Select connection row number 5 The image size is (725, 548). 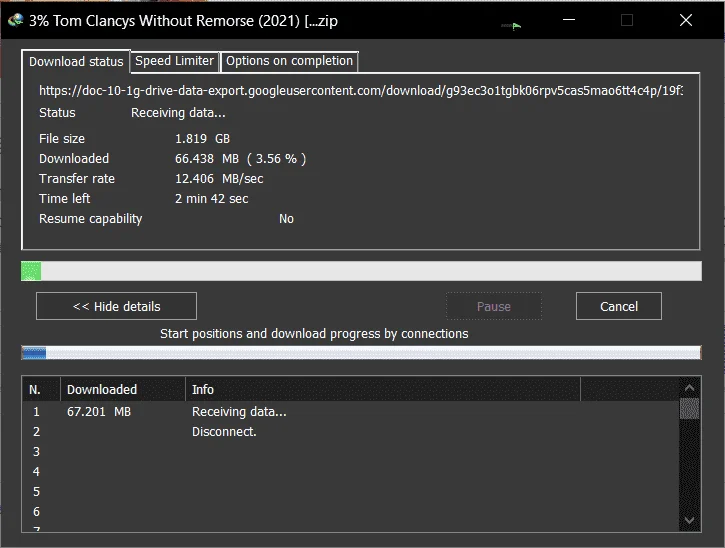[x=350, y=492]
